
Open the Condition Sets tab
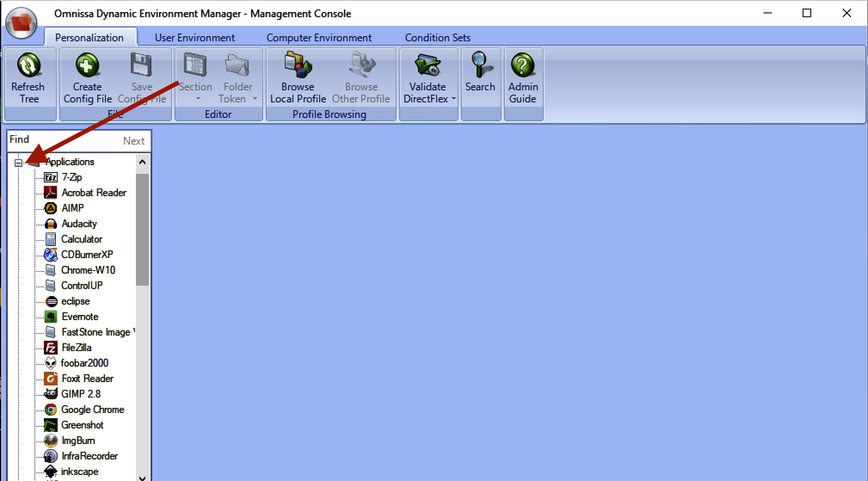point(437,38)
